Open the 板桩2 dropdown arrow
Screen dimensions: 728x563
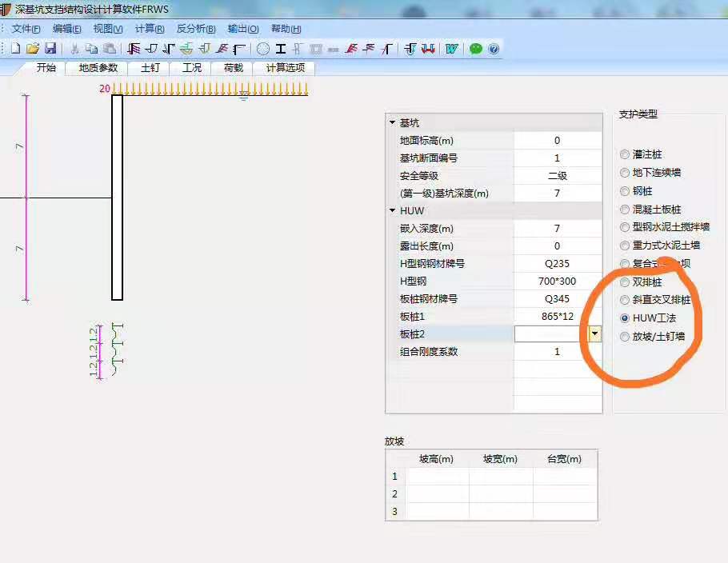[x=594, y=334]
